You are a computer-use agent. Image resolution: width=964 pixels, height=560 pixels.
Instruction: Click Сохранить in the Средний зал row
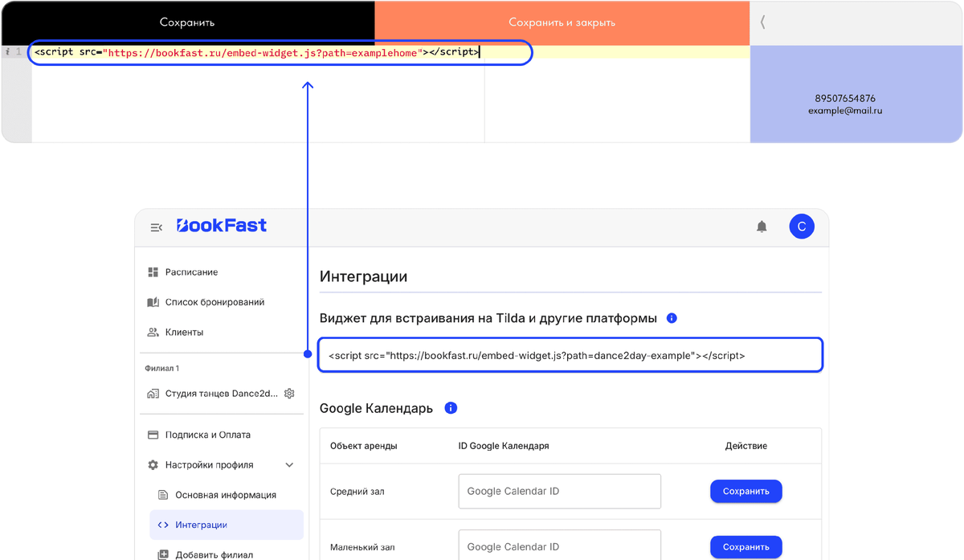745,491
